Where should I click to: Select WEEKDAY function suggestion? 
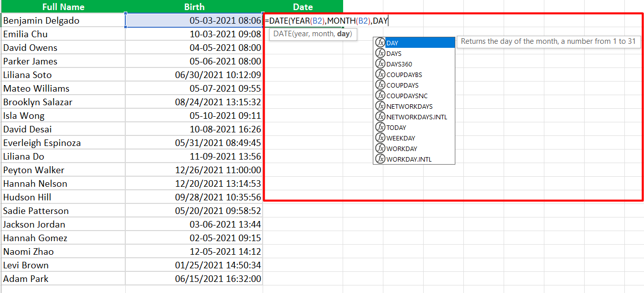click(414, 138)
